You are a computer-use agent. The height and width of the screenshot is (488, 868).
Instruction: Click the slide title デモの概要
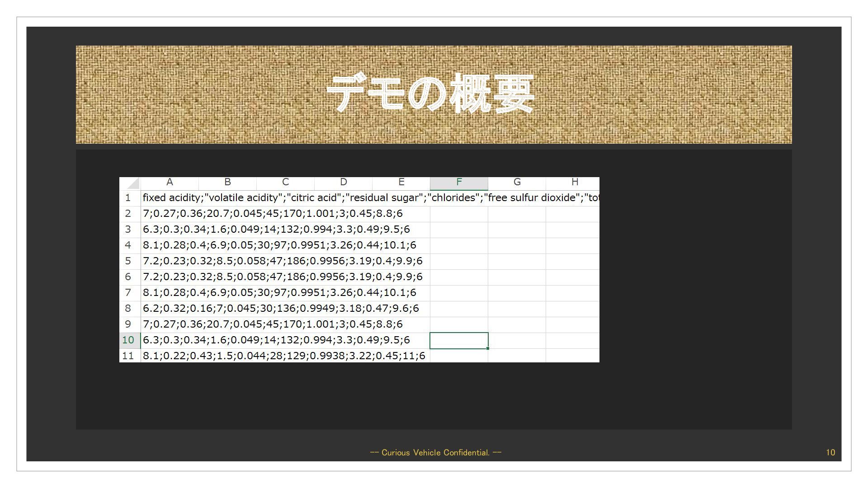tap(430, 94)
